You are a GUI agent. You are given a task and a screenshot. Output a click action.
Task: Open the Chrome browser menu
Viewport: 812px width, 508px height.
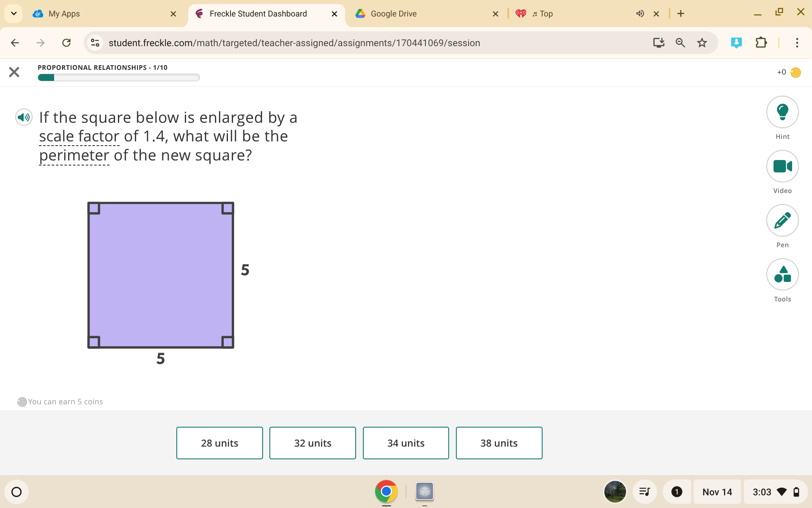(797, 42)
